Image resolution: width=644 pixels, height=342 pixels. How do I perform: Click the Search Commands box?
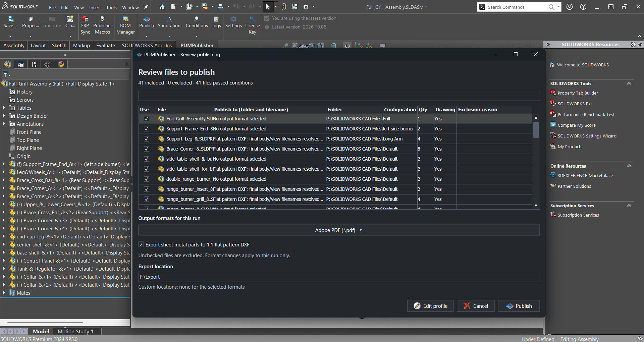click(519, 7)
